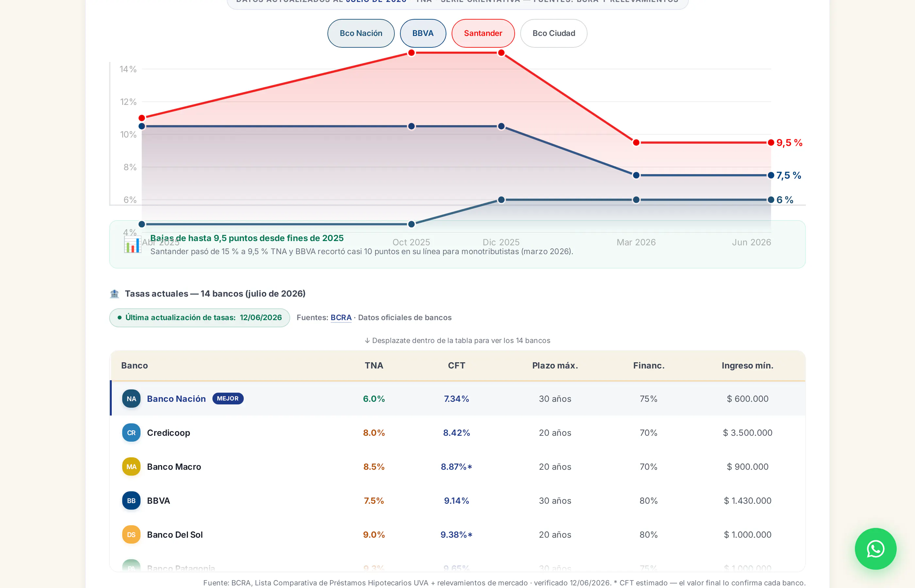
Task: Open the BCRA source link
Action: tap(341, 318)
